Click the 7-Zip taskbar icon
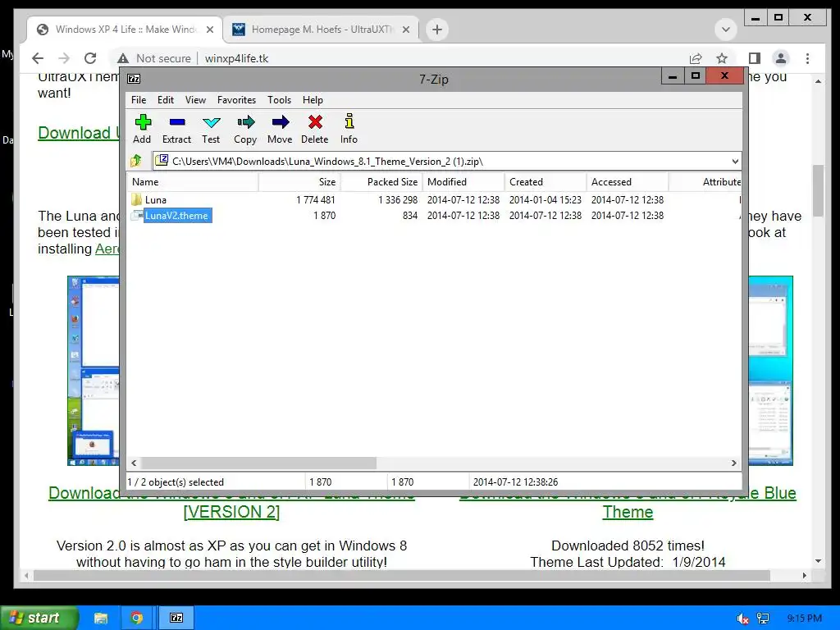The width and height of the screenshot is (840, 630). click(176, 619)
